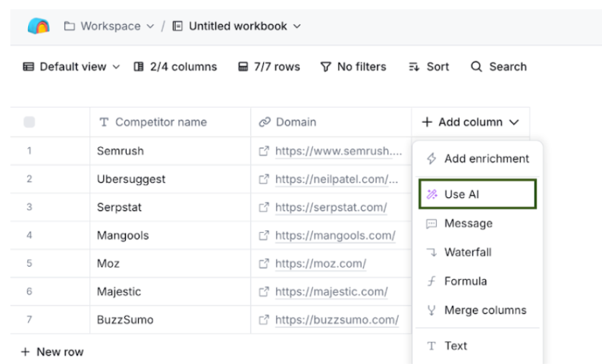Click the workbook icon beside Untitled workbook
The width and height of the screenshot is (602, 364).
pos(177,26)
